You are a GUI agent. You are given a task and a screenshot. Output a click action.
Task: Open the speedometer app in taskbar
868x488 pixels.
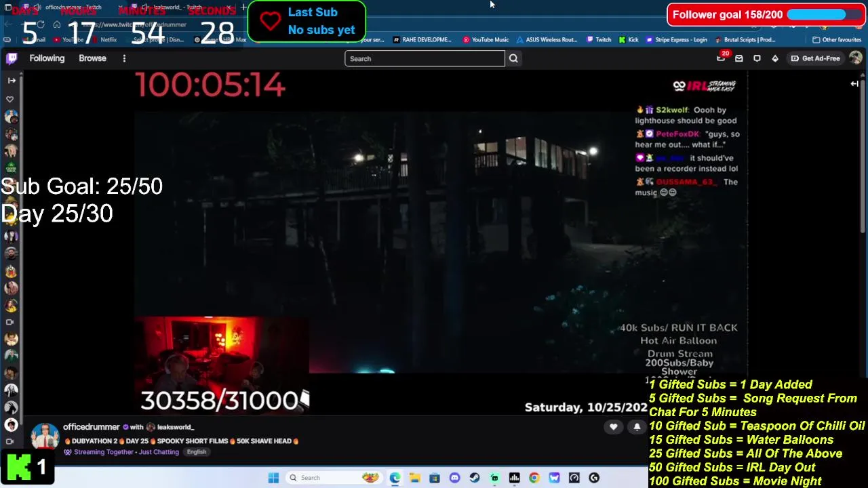click(574, 478)
